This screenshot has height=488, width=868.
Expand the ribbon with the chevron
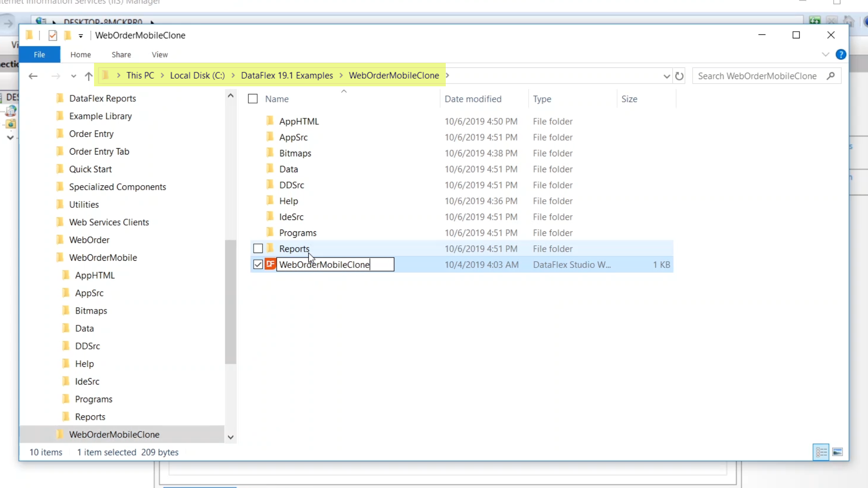(826, 55)
